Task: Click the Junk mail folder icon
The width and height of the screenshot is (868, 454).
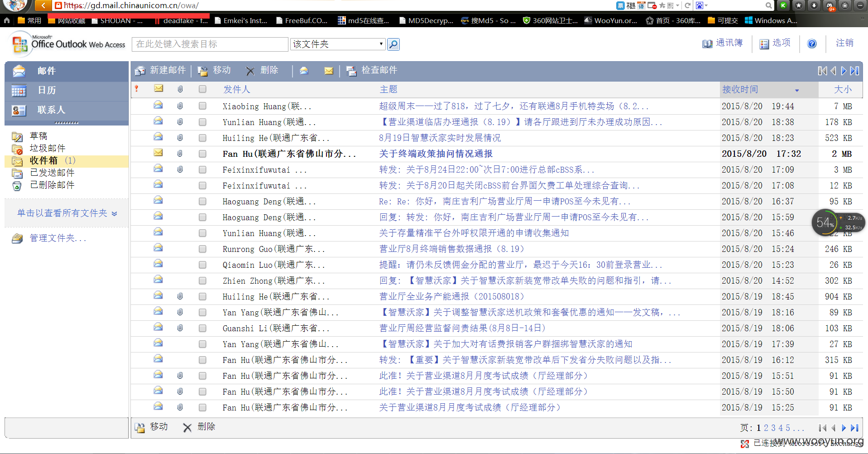Action: (17, 149)
